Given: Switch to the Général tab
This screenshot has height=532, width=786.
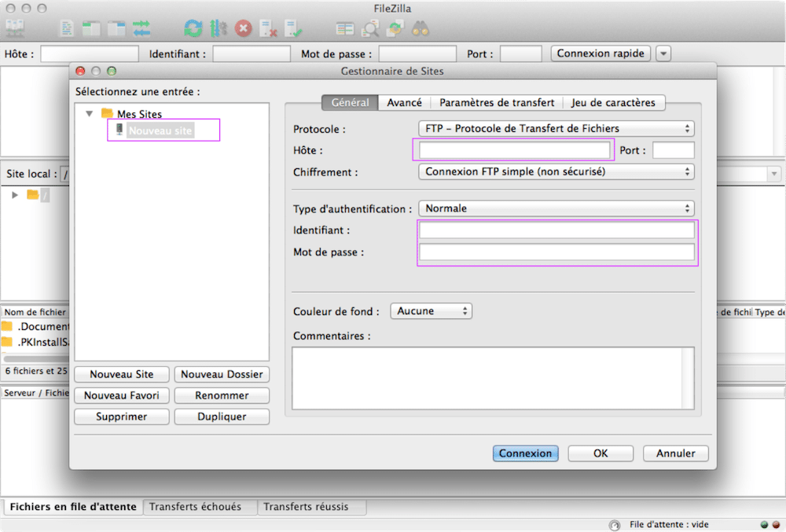Looking at the screenshot, I should pos(350,103).
